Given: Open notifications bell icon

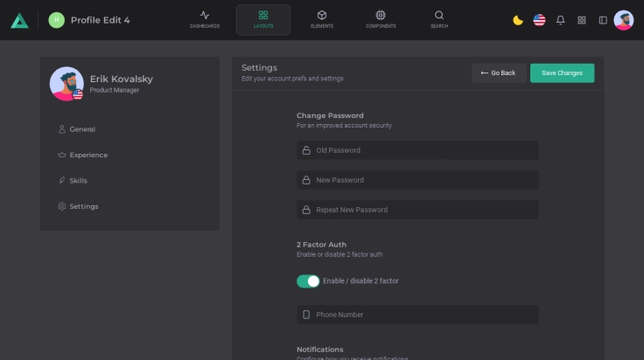Looking at the screenshot, I should [x=561, y=20].
